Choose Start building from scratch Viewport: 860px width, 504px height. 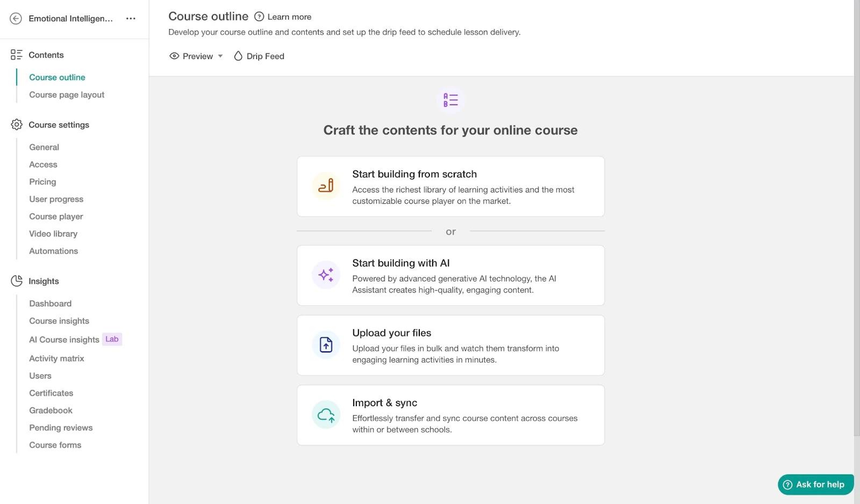450,186
